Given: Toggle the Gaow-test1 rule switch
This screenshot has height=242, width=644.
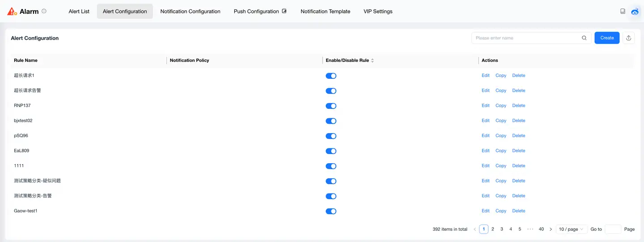Looking at the screenshot, I should (331, 211).
